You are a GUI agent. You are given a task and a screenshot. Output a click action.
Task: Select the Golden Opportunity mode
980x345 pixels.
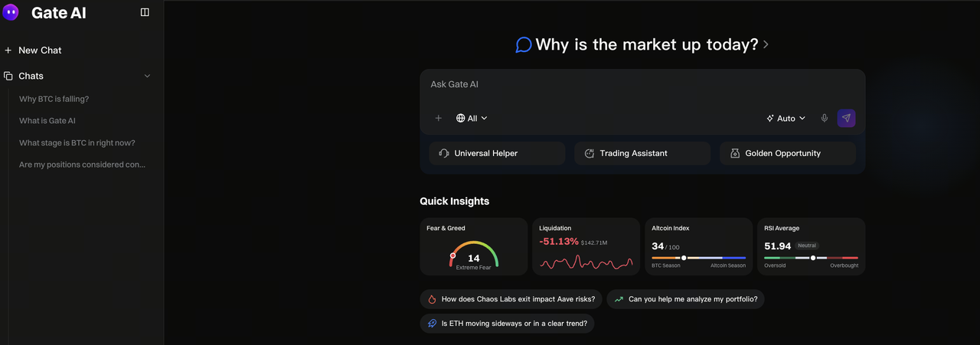[787, 154]
